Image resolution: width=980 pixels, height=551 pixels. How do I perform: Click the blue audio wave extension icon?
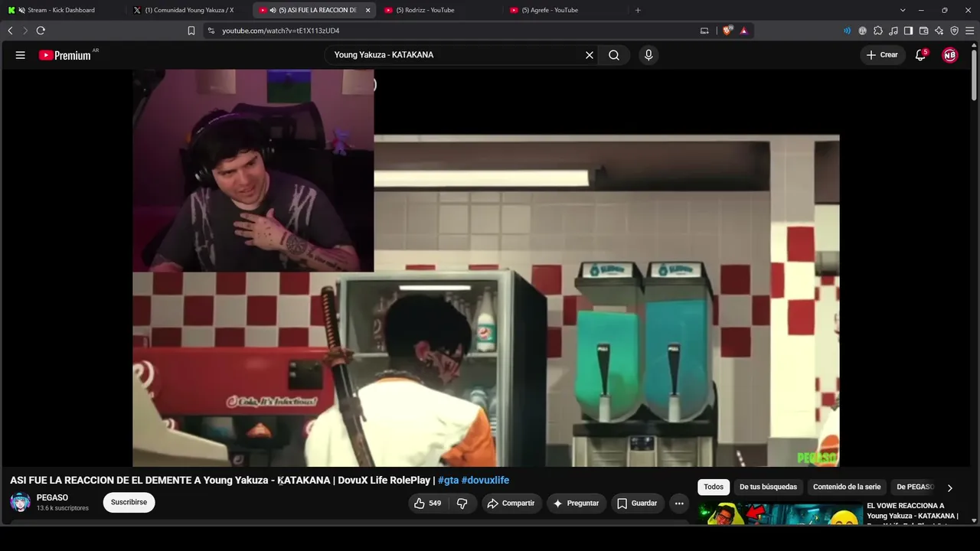(847, 31)
